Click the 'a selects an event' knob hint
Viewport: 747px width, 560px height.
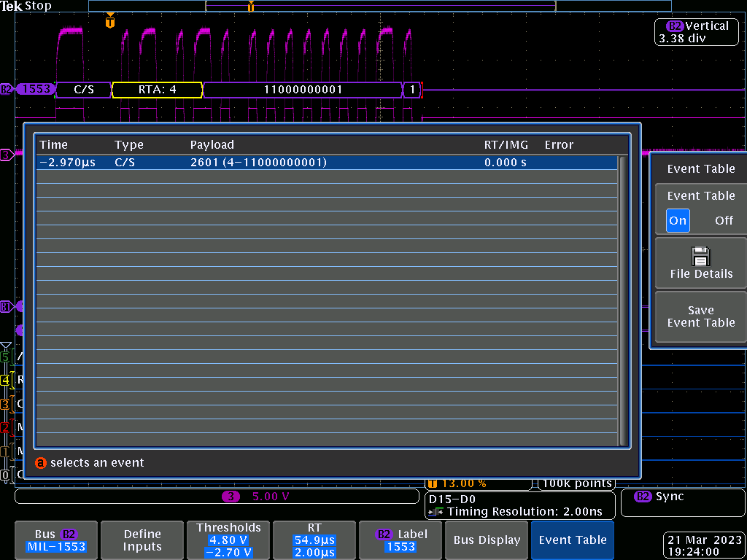(90, 462)
